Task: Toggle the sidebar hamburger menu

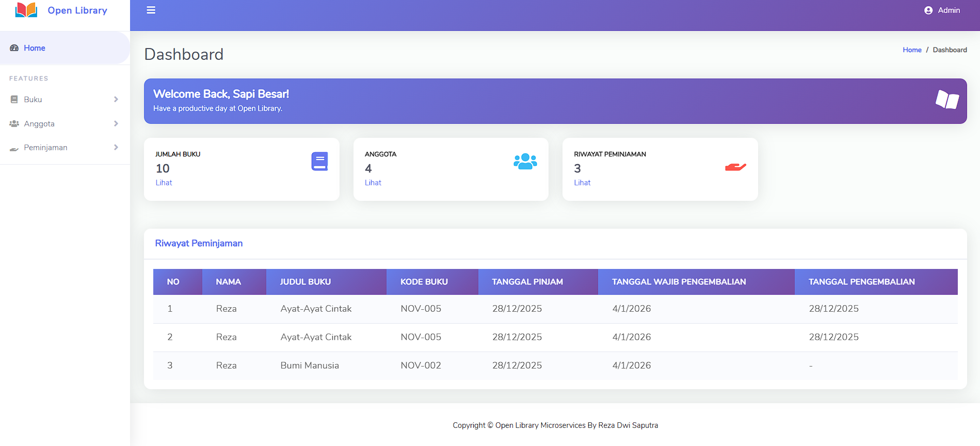Action: coord(151,10)
